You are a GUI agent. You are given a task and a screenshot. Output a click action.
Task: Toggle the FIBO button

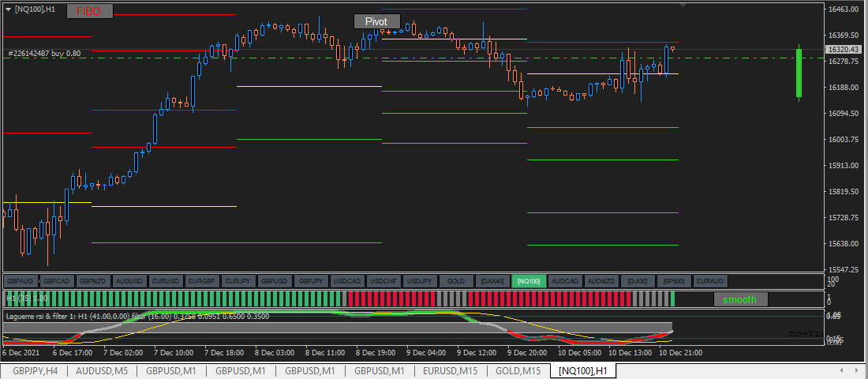coord(90,11)
